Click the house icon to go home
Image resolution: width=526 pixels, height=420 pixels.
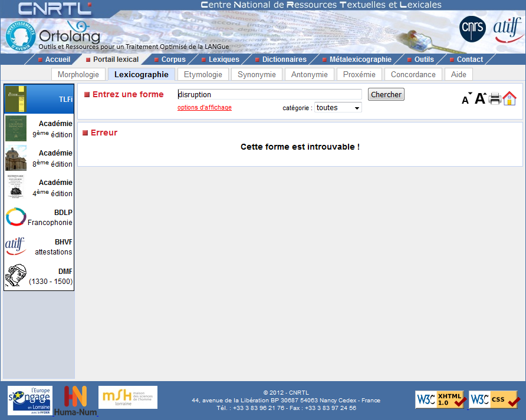pyautogui.click(x=509, y=98)
